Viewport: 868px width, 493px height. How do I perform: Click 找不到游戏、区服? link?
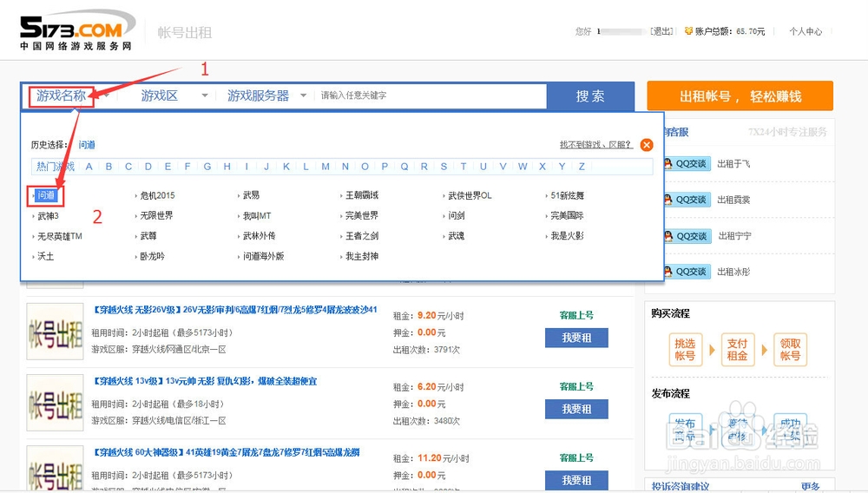tap(595, 145)
